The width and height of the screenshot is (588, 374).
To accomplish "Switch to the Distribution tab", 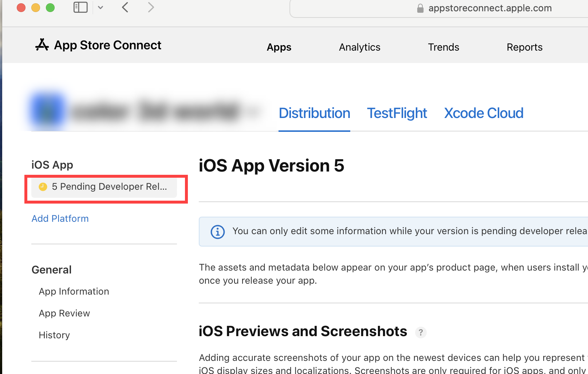I will [314, 113].
